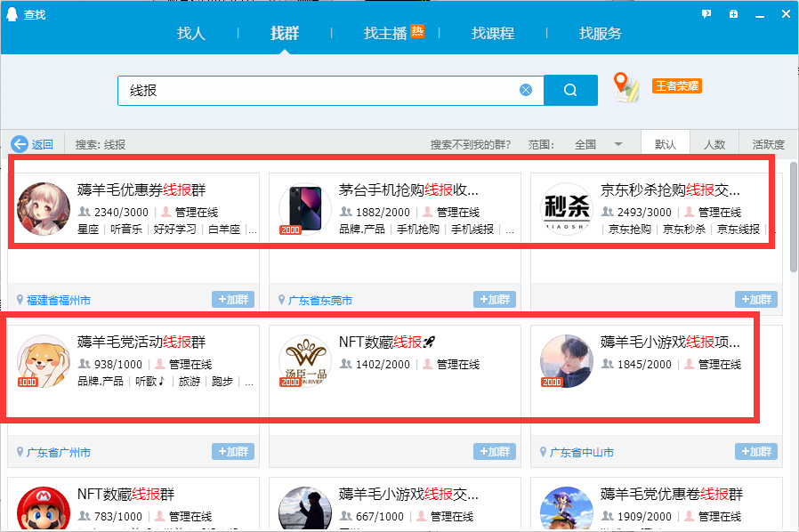799x532 pixels.
Task: Click the results list vertical scrollbar
Action: [x=794, y=218]
